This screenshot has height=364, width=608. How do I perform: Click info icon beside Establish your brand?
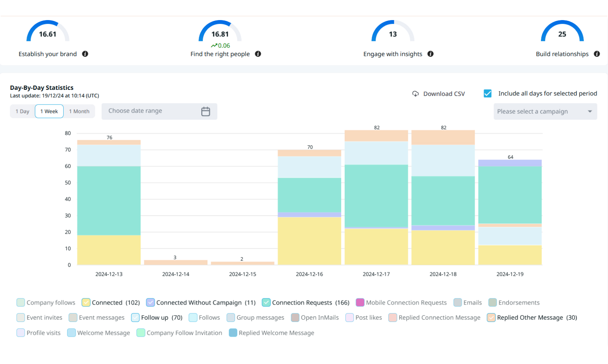(85, 54)
